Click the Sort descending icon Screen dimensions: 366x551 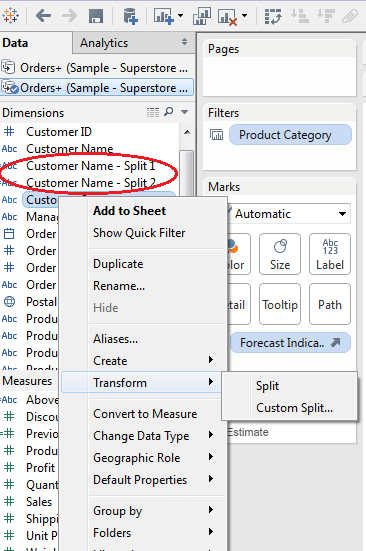[325, 16]
